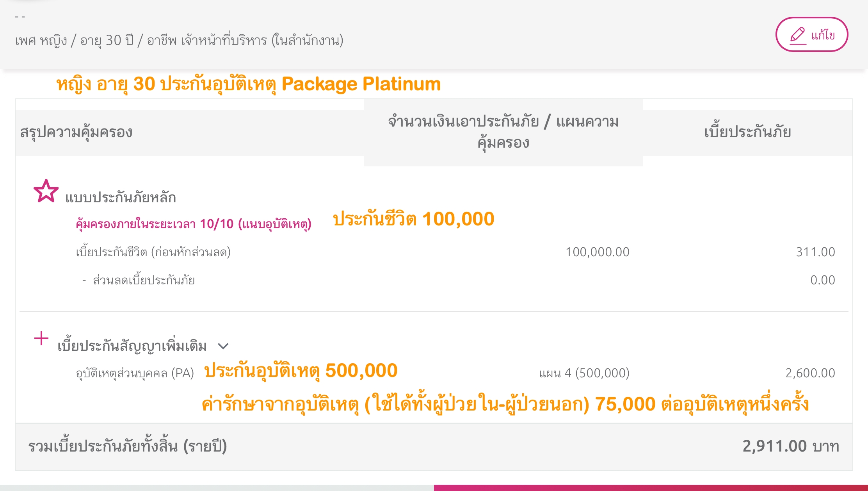
Task: Click the pink progress bar at the bottom
Action: click(651, 487)
